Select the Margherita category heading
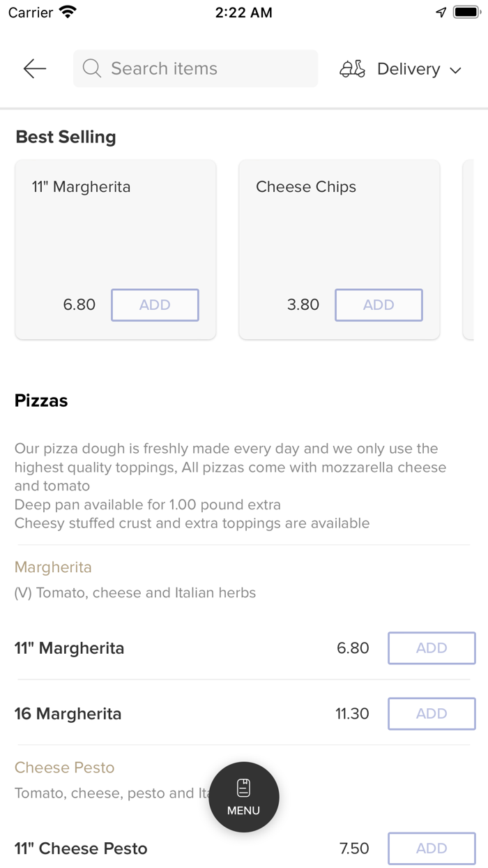The width and height of the screenshot is (488, 868). [x=53, y=567]
